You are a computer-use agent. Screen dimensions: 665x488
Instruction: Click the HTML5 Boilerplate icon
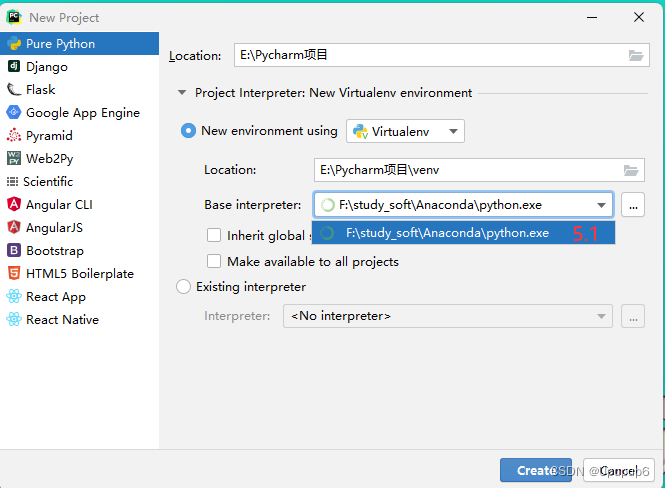pyautogui.click(x=14, y=273)
